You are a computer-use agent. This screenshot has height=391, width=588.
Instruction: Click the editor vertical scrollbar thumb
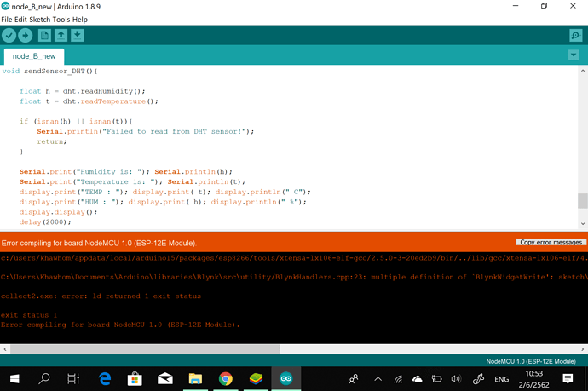click(582, 200)
